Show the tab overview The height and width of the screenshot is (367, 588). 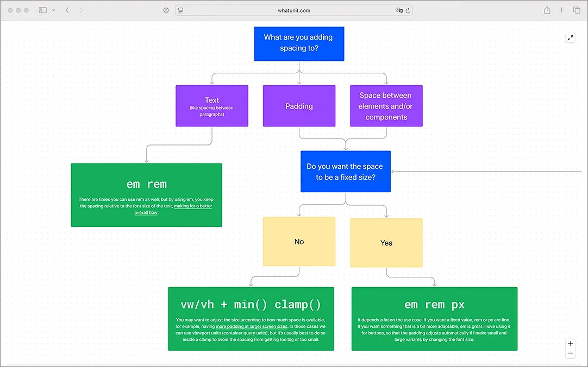[577, 10]
